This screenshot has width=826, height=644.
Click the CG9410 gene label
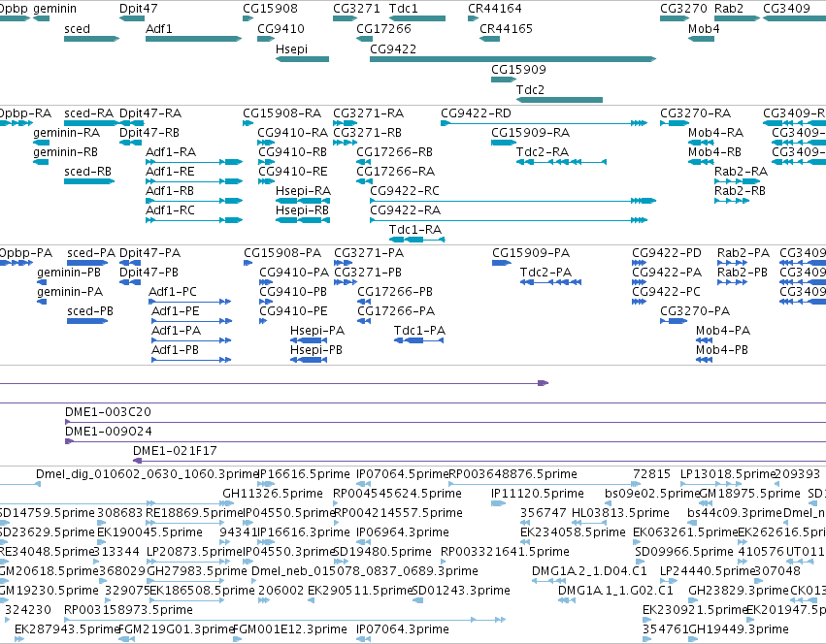281,29
